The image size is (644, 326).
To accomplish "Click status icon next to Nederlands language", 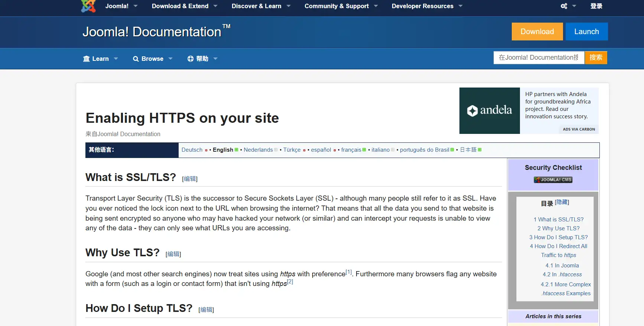I will (276, 150).
